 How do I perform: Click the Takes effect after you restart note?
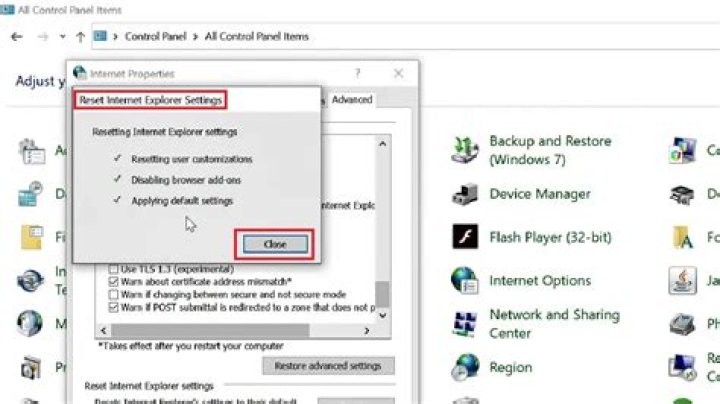pos(191,346)
